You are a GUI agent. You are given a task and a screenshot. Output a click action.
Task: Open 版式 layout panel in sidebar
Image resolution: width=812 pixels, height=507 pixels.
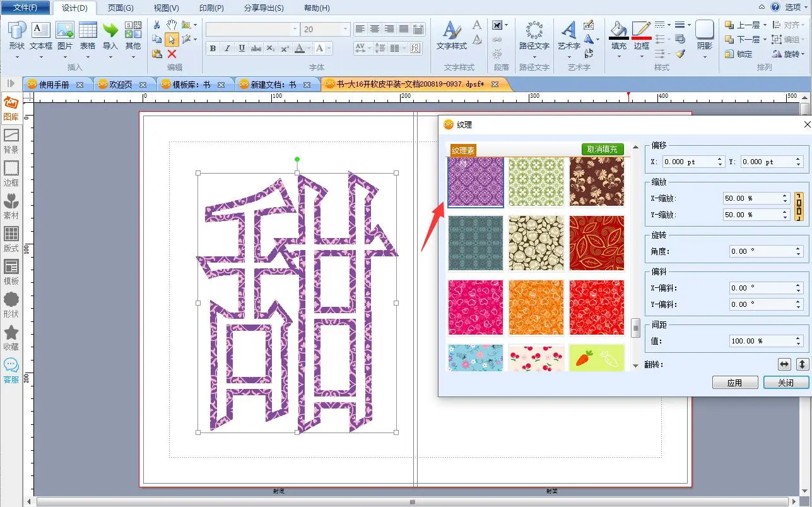(11, 239)
